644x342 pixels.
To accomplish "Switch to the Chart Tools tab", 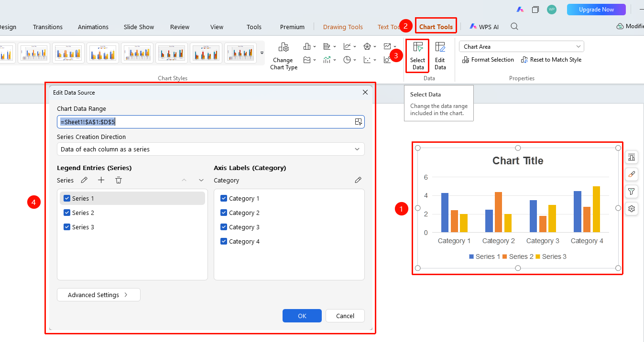I will 436,27.
